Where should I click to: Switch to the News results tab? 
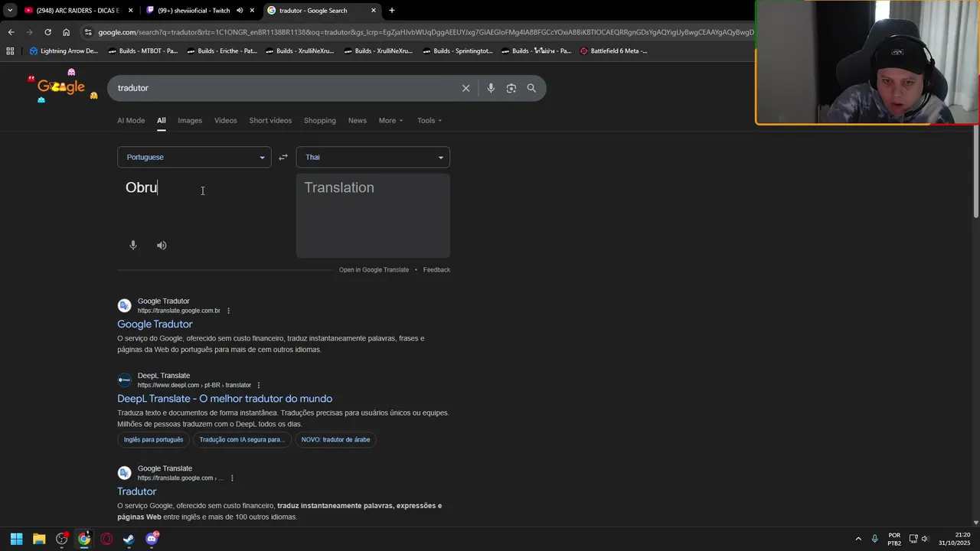click(x=358, y=120)
